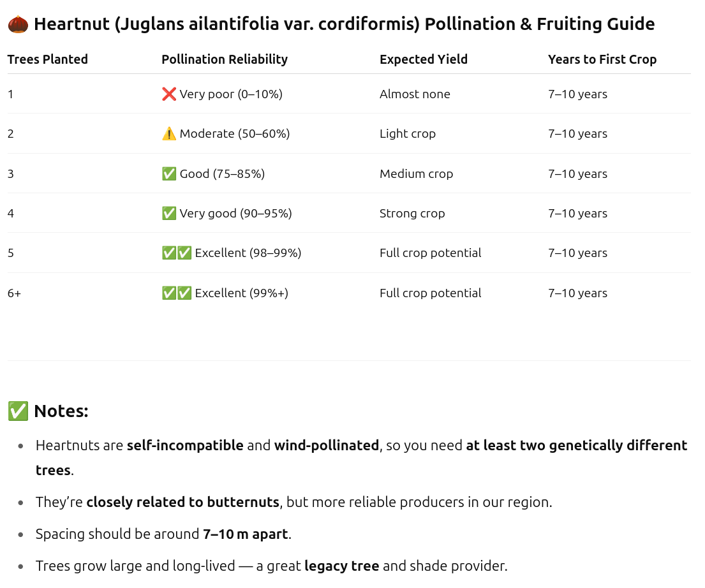The image size is (705, 588).
Task: Click the Almost none yield cell
Action: [x=415, y=94]
